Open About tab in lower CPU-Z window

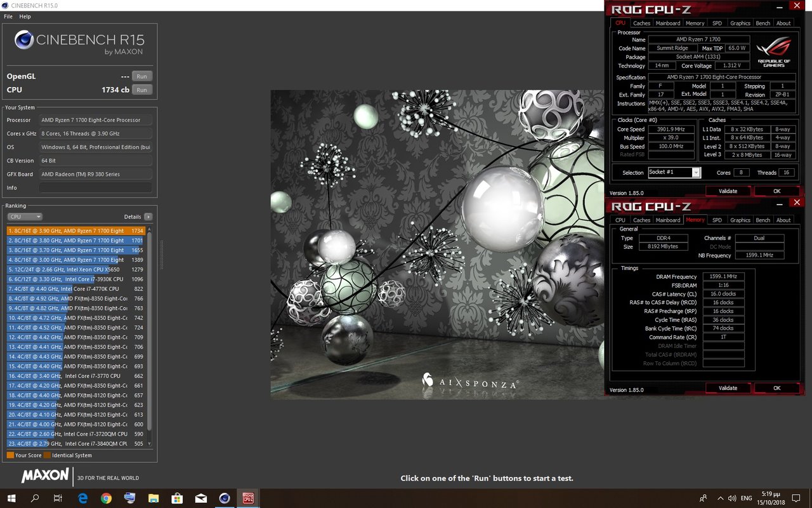coord(784,220)
